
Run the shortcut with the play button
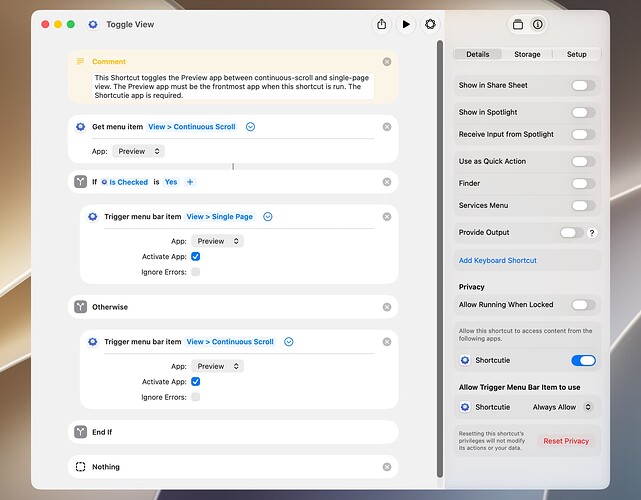tap(406, 24)
